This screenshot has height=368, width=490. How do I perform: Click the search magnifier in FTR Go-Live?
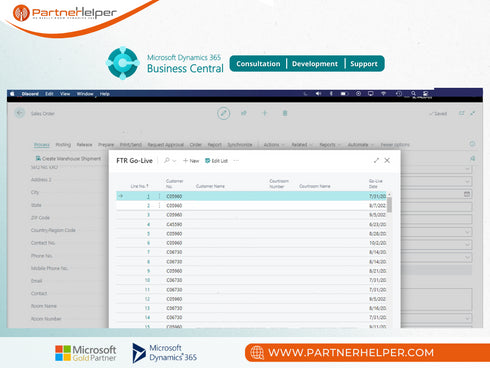[x=167, y=160]
